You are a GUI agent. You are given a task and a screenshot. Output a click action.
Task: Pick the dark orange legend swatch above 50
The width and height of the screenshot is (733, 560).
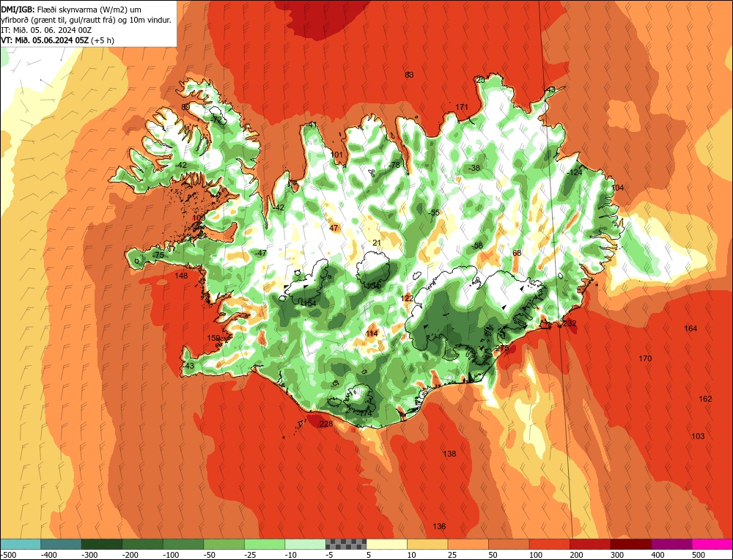tap(509, 544)
